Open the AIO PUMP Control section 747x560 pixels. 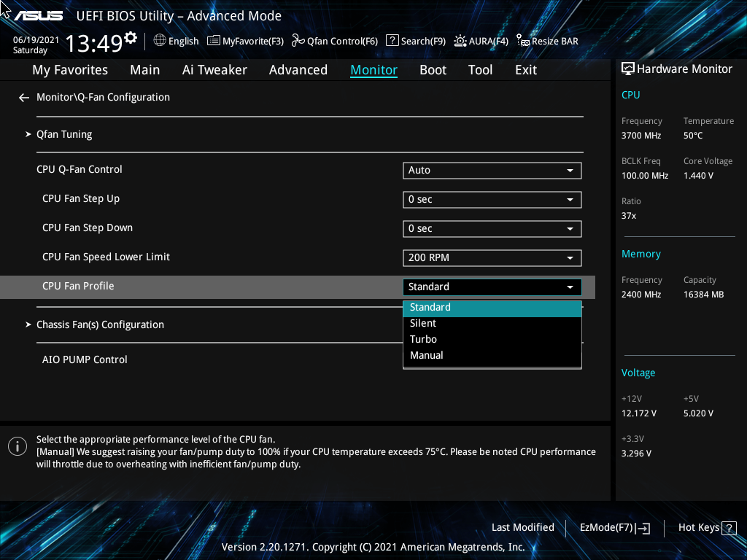pyautogui.click(x=84, y=359)
